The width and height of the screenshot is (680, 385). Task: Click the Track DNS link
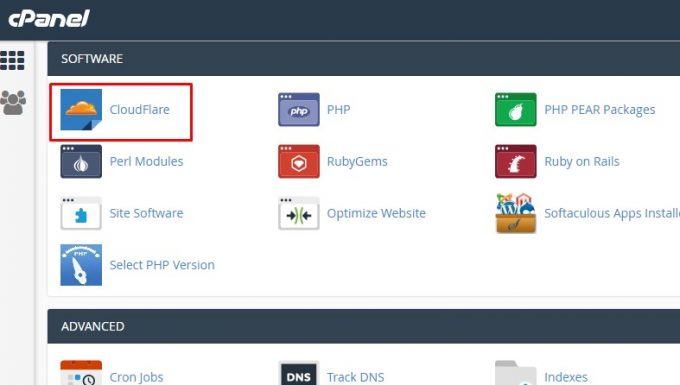click(356, 377)
